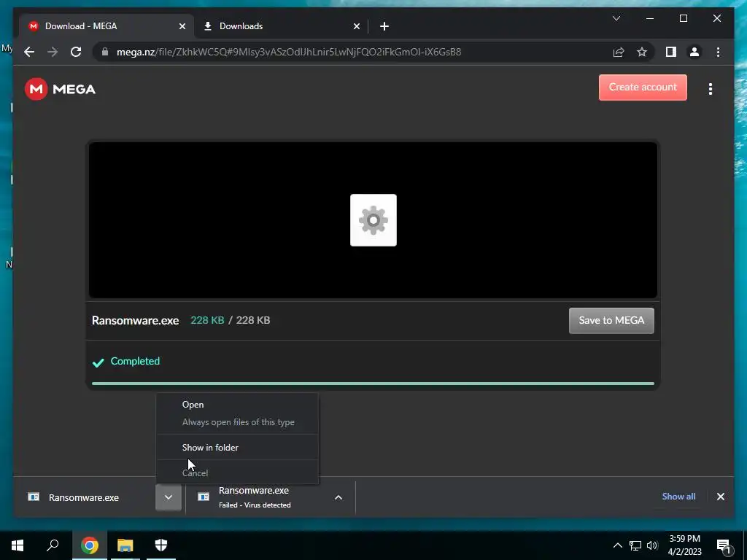The height and width of the screenshot is (560, 747).
Task: Click the lock icon in address bar
Action: pyautogui.click(x=105, y=52)
